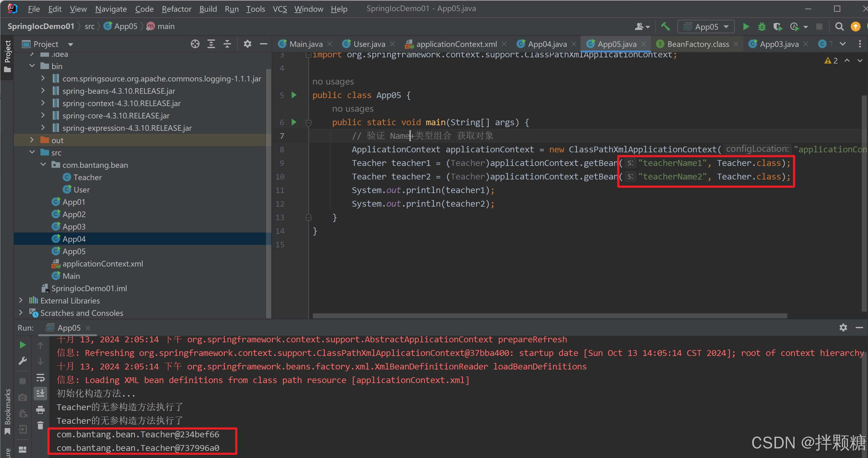The height and width of the screenshot is (458, 868).
Task: Open the Refactor menu
Action: pos(176,9)
